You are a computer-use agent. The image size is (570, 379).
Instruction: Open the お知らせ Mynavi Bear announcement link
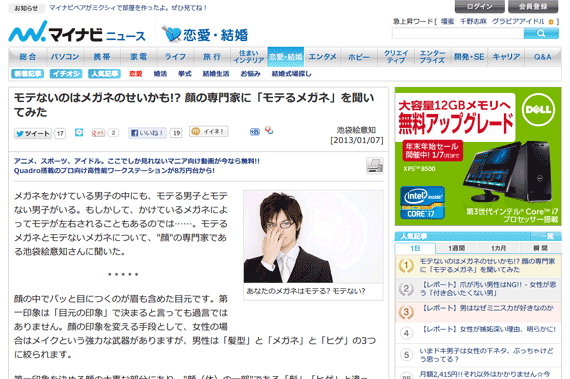(x=128, y=8)
